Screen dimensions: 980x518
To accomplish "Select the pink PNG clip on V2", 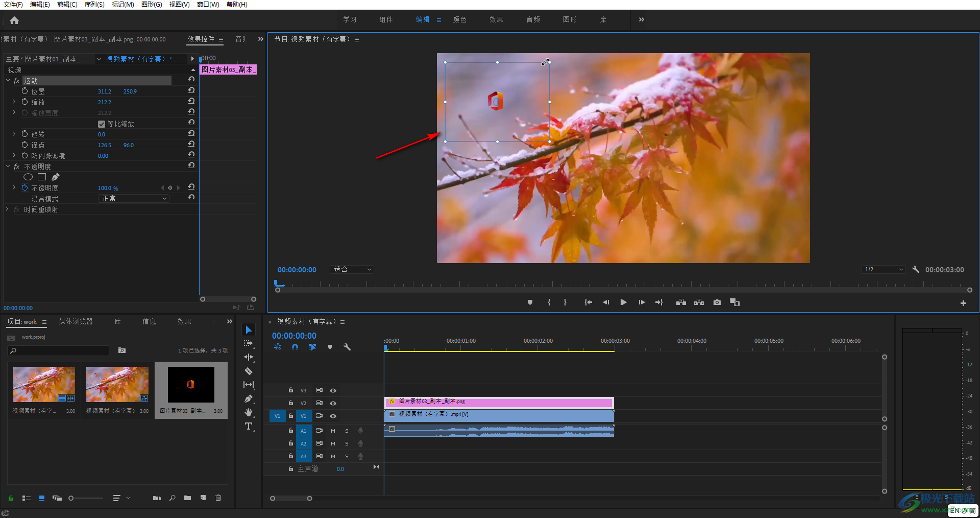I will pyautogui.click(x=499, y=403).
